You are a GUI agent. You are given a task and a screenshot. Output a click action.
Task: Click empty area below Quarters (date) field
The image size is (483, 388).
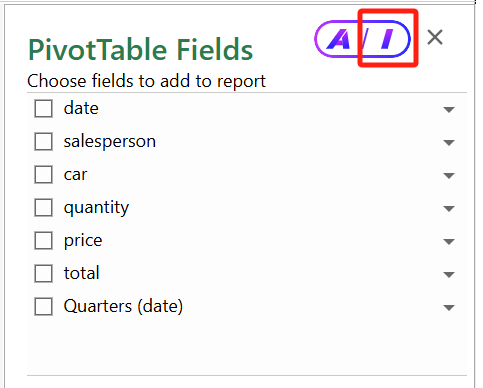click(247, 348)
